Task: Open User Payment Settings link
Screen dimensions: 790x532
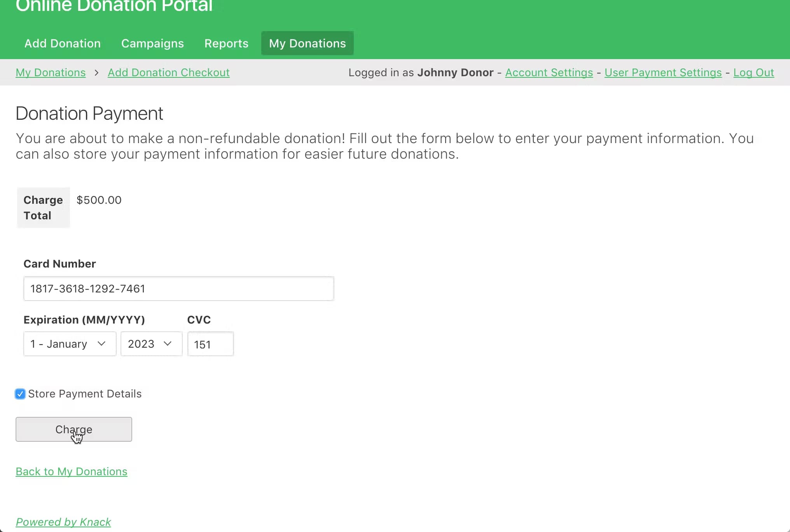Action: tap(663, 72)
